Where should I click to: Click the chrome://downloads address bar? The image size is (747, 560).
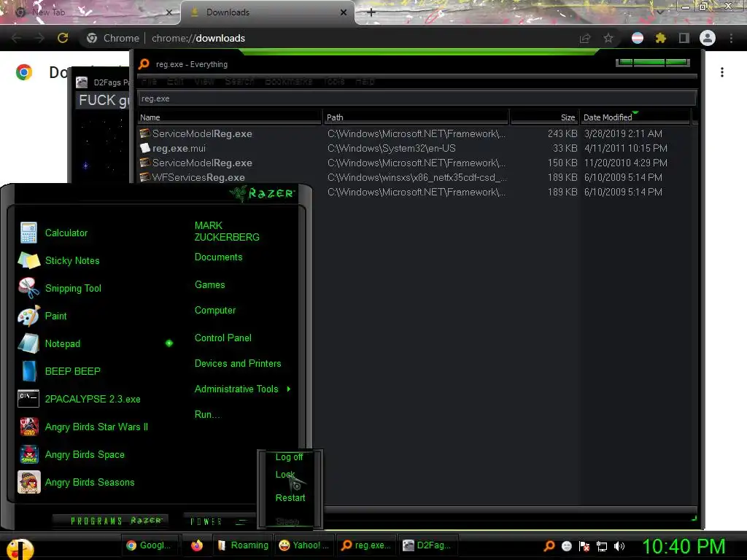pos(329,38)
